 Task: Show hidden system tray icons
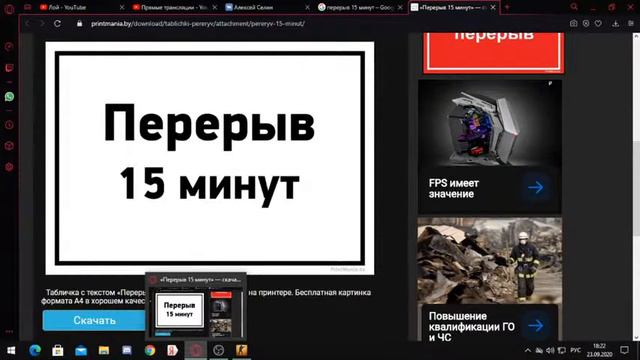(528, 350)
